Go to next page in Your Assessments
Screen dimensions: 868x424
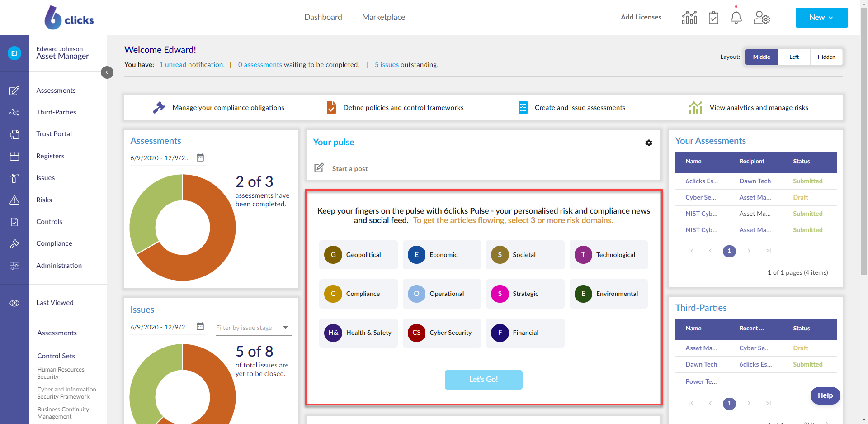tap(749, 251)
